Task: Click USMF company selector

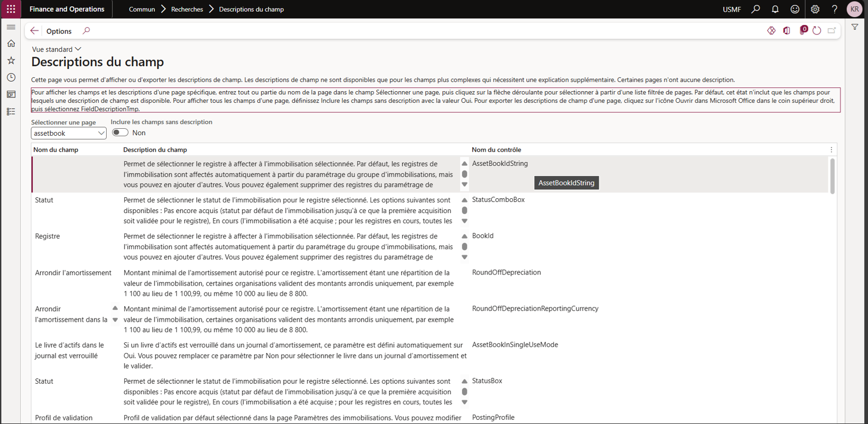Action: (732, 9)
